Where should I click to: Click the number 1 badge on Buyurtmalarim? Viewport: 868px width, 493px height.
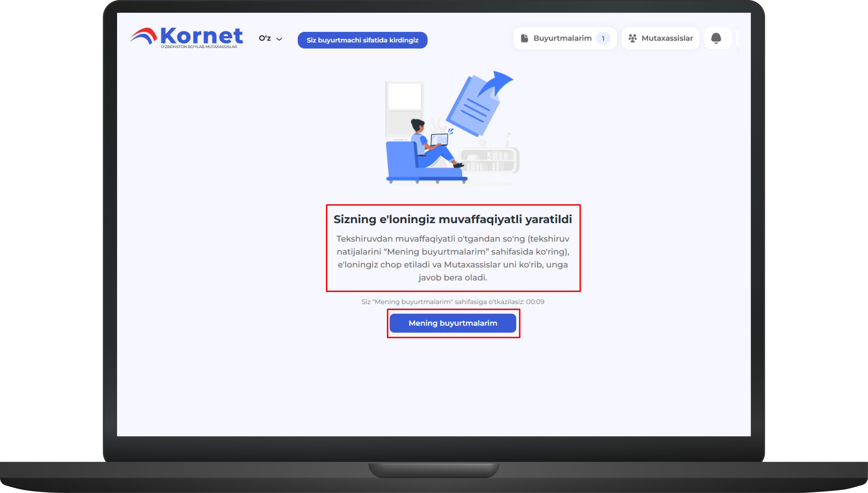click(603, 38)
